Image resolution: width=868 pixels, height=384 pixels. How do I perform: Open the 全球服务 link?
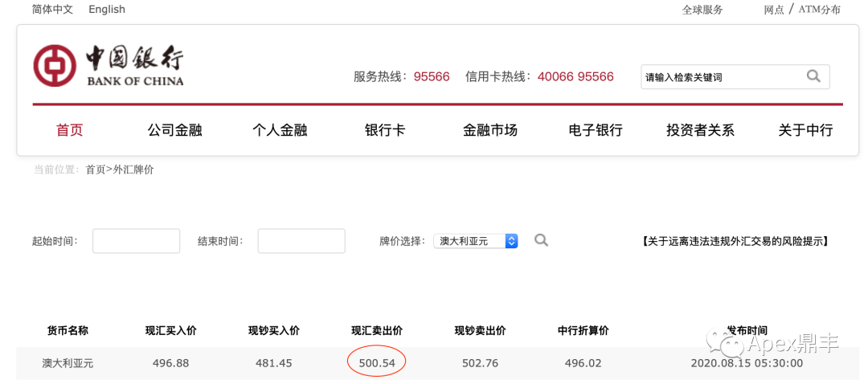pos(702,10)
